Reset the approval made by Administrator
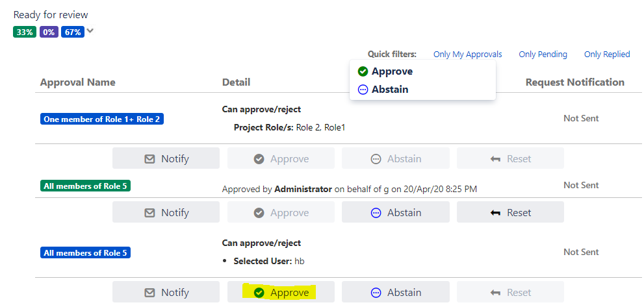Image resolution: width=644 pixels, height=307 pixels. pos(510,213)
